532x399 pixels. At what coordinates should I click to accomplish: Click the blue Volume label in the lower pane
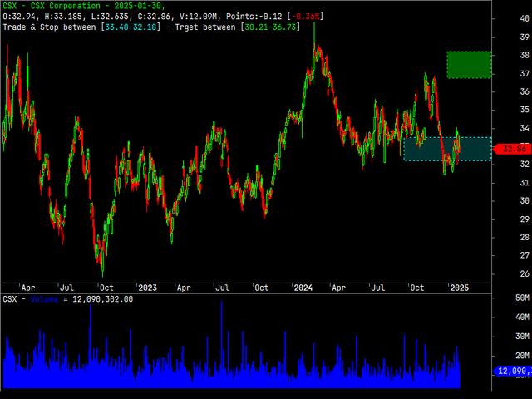click(x=44, y=299)
